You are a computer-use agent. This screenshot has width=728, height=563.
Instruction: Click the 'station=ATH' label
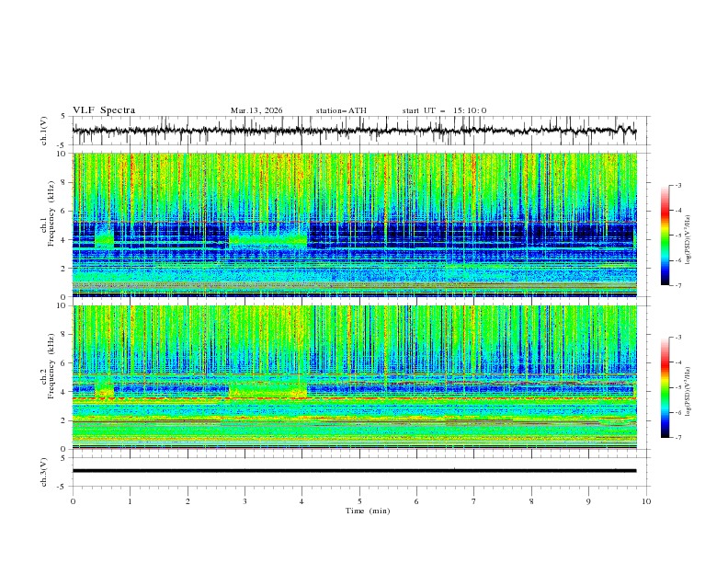coord(341,110)
